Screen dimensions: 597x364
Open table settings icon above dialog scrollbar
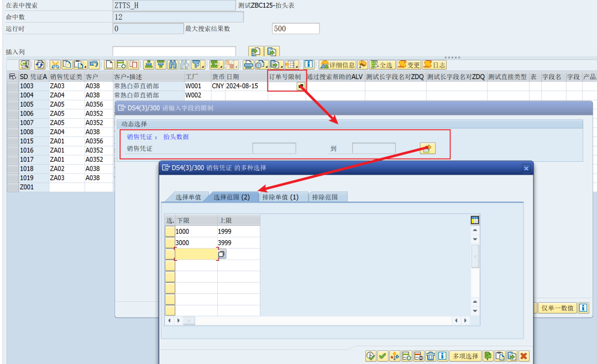(x=475, y=220)
